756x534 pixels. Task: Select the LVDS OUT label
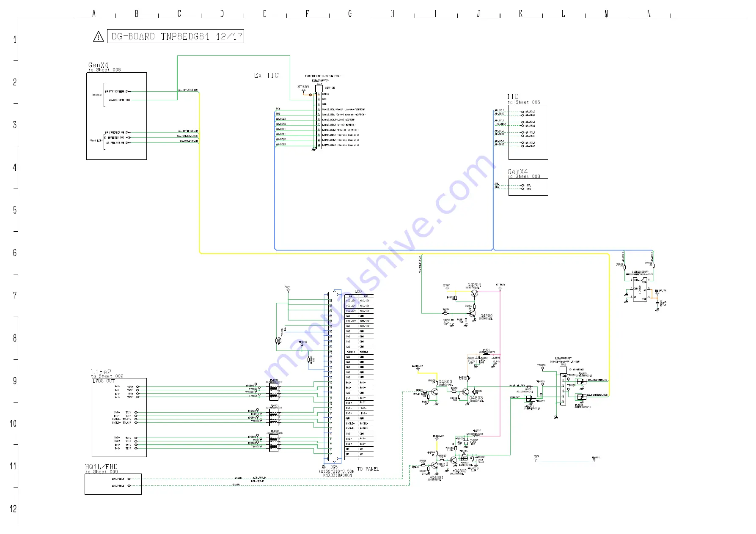104,381
